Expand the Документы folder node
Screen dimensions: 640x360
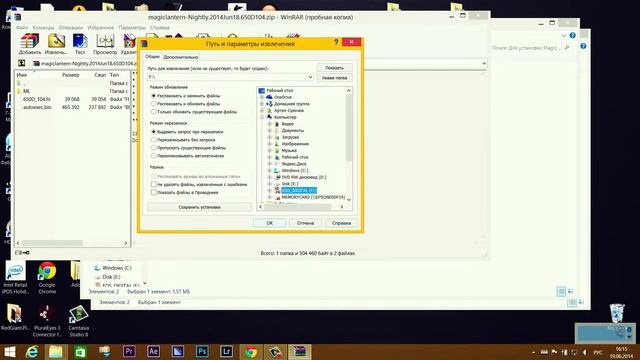269,131
